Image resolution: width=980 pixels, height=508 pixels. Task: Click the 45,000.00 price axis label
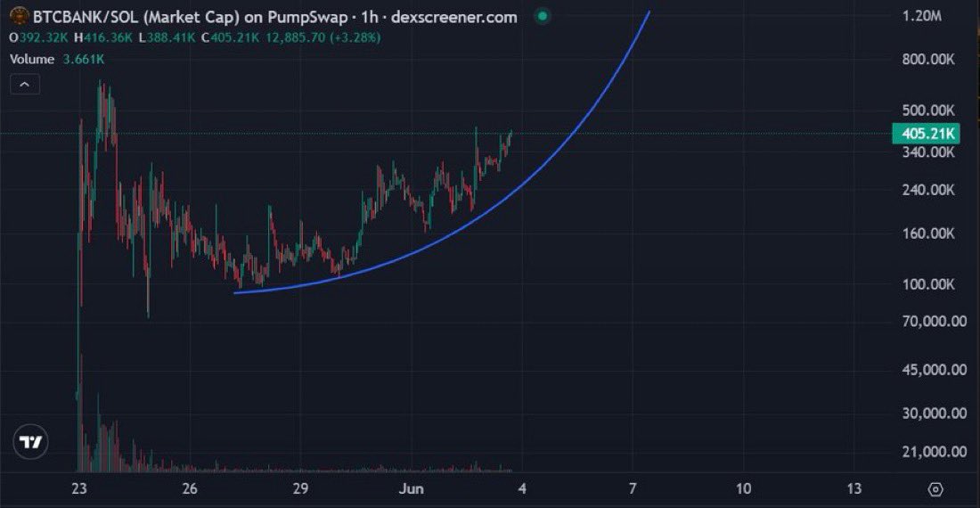coord(935,370)
